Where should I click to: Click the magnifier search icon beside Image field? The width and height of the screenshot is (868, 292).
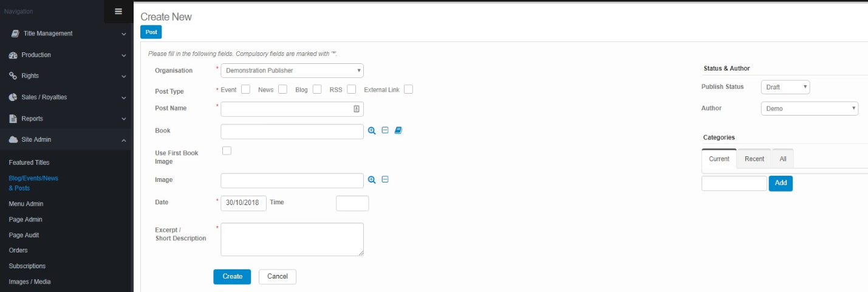372,180
